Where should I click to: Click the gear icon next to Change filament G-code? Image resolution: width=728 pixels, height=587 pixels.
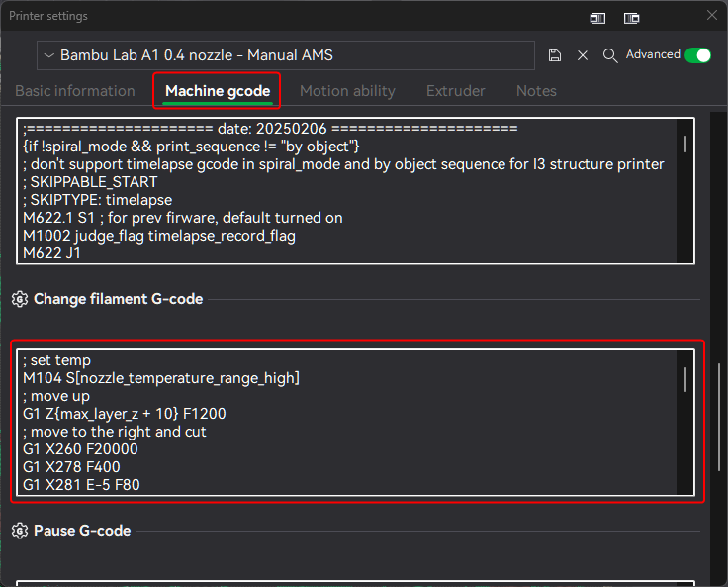click(20, 299)
